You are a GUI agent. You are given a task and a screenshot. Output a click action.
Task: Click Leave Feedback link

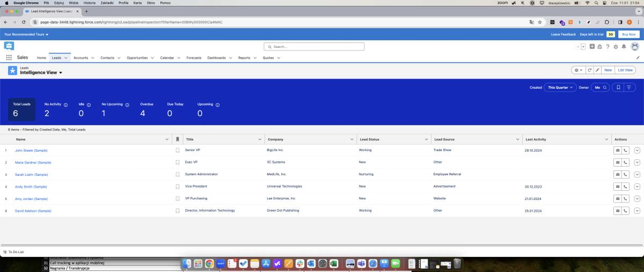click(563, 34)
